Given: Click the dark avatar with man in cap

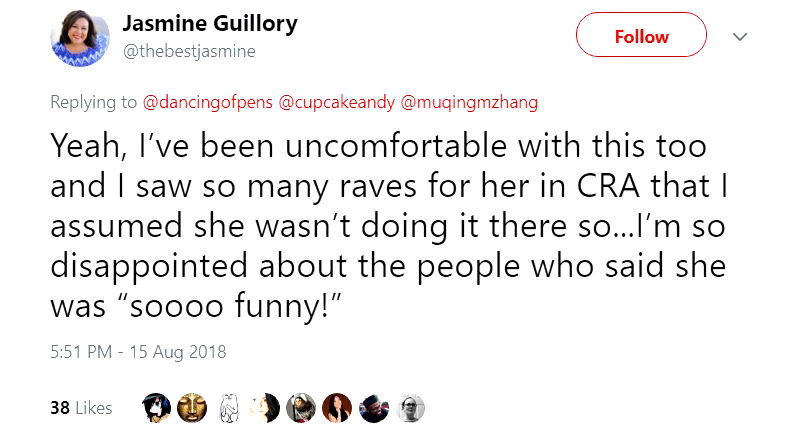Looking at the screenshot, I should (373, 407).
